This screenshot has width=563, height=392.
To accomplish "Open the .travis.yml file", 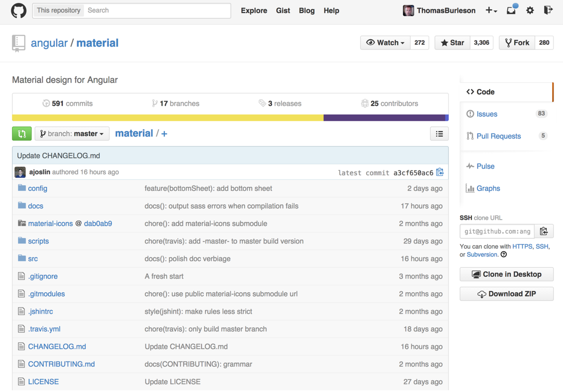I will 44,329.
